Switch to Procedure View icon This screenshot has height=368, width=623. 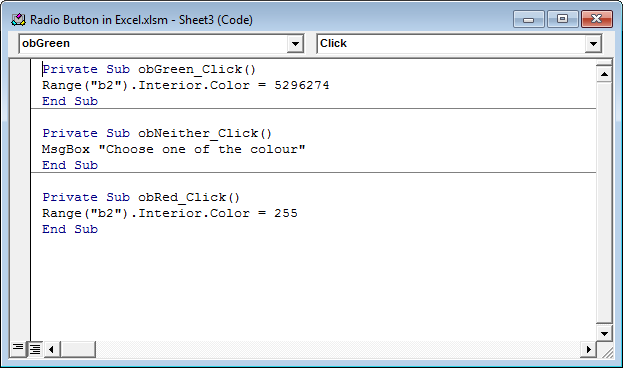[18, 349]
